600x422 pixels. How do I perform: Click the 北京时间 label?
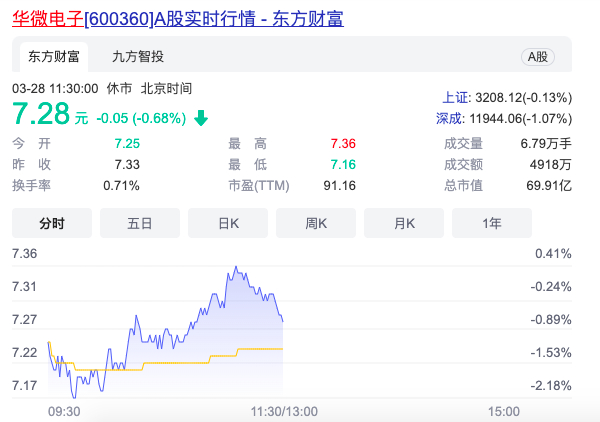pyautogui.click(x=166, y=89)
